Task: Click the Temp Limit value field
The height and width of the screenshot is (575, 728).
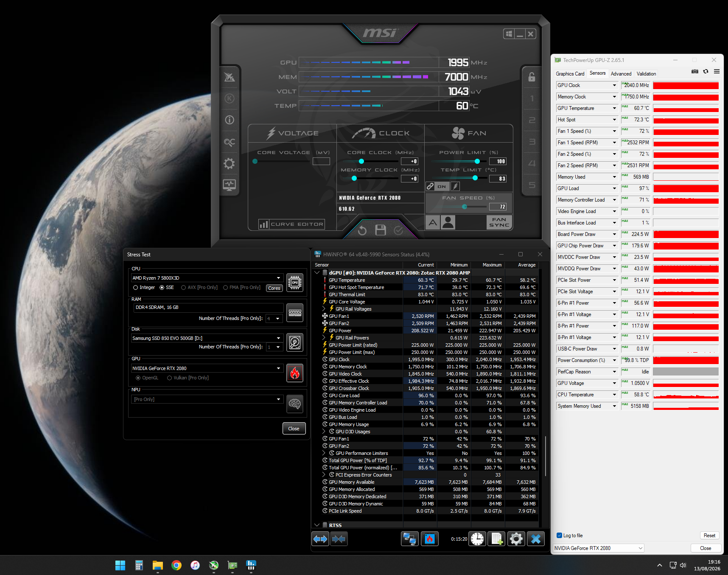Action: coord(498,179)
